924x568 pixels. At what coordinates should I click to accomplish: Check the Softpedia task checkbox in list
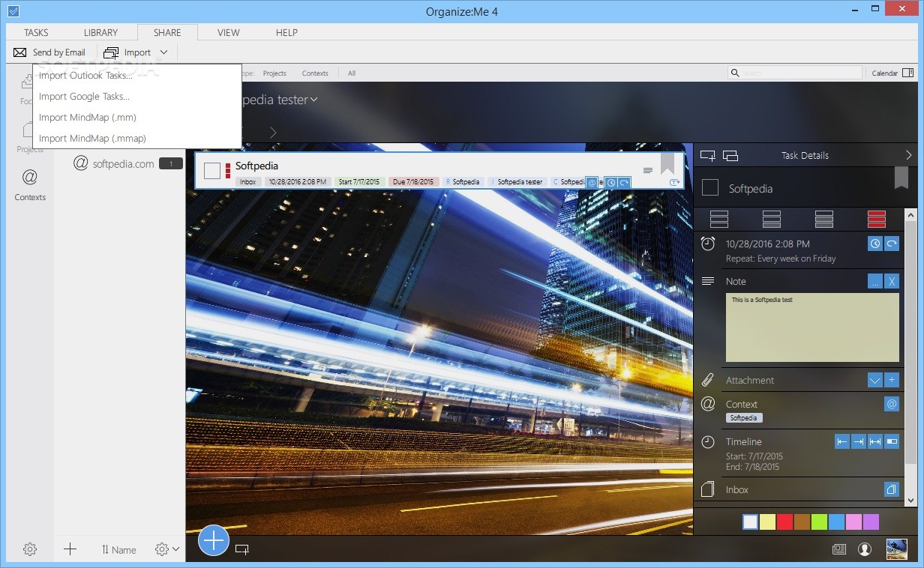tap(212, 171)
